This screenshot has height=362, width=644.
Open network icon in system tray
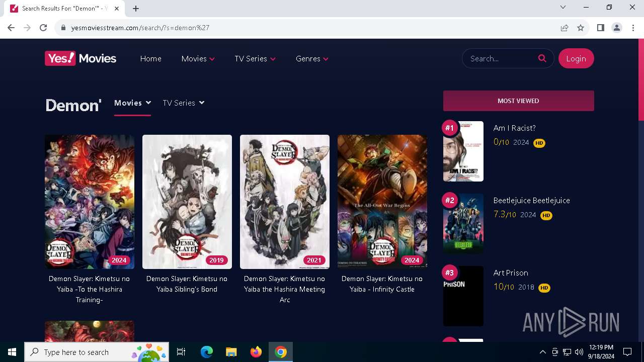(567, 352)
